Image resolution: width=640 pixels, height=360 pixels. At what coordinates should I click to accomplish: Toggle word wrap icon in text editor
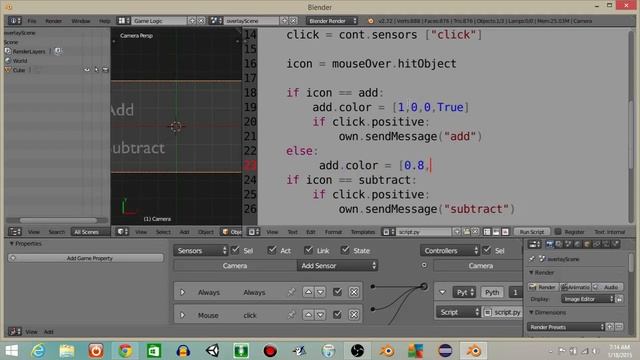(x=496, y=232)
